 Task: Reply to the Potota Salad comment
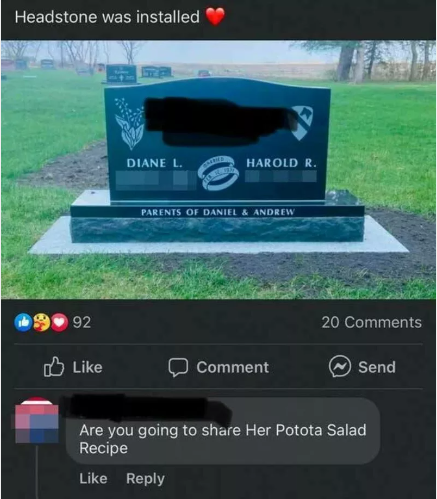coord(145,479)
